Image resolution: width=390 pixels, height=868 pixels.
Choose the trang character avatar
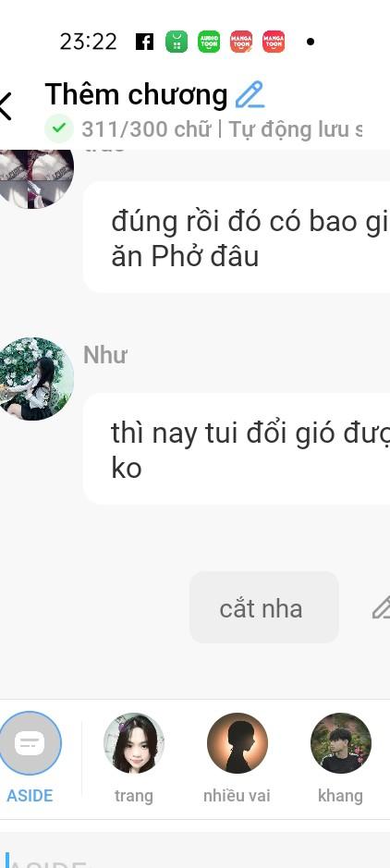pyautogui.click(x=134, y=743)
